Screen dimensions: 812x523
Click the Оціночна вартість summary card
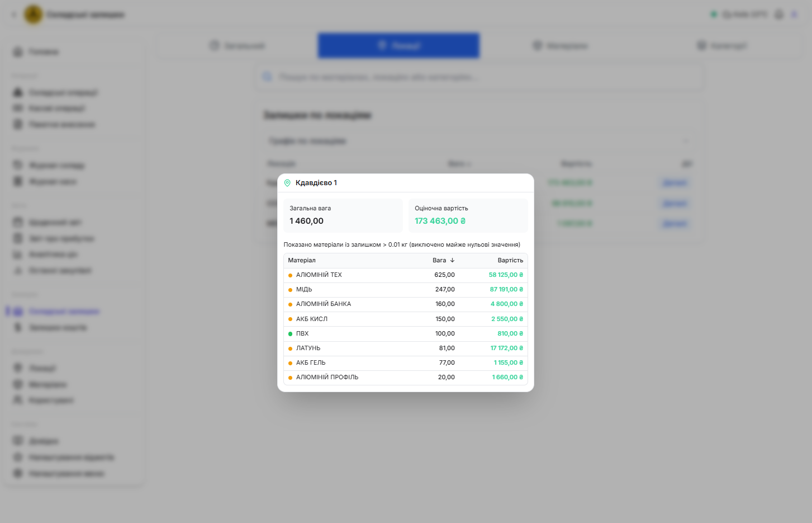tap(468, 215)
